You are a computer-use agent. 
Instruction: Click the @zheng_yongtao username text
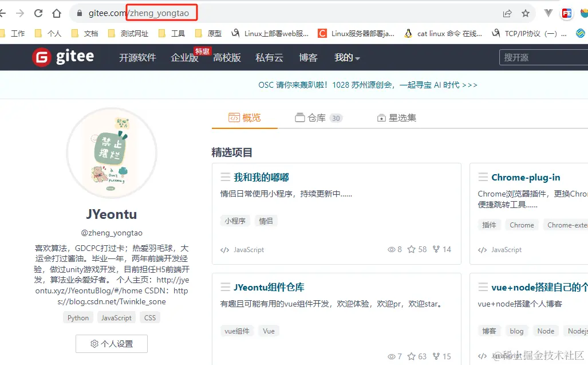(x=112, y=233)
